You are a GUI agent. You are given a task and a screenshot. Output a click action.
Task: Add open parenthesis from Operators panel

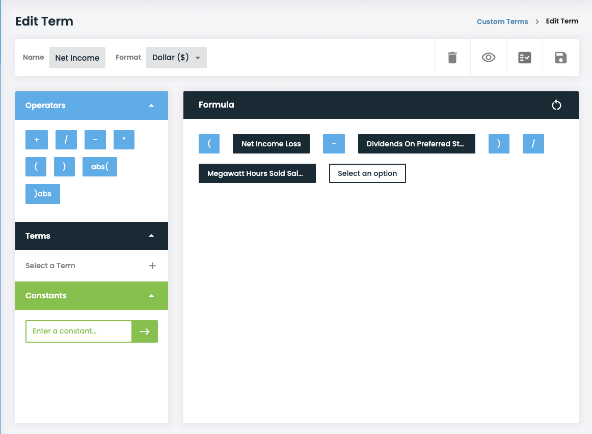point(36,166)
